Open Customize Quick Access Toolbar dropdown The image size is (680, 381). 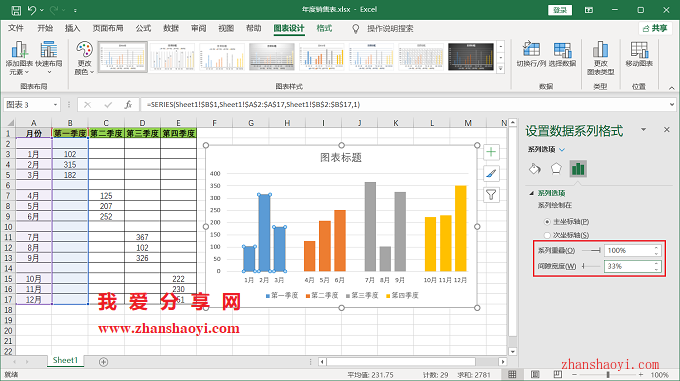75,10
